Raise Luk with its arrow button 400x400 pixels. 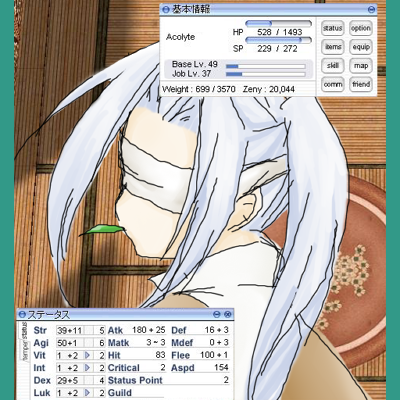(x=87, y=393)
